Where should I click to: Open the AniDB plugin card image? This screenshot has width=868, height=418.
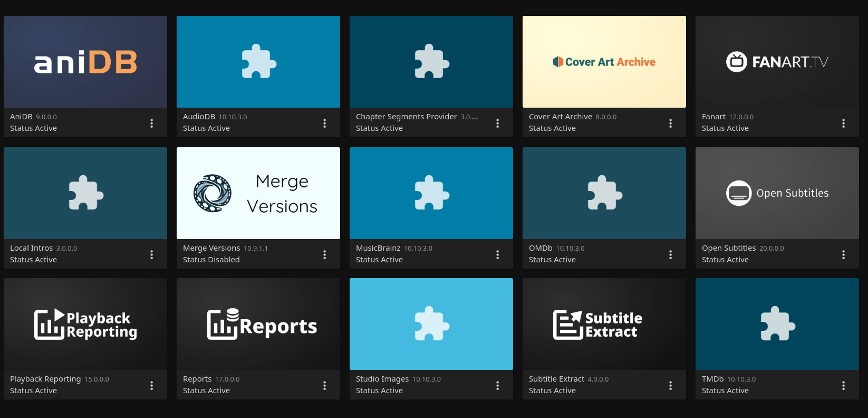[x=85, y=62]
